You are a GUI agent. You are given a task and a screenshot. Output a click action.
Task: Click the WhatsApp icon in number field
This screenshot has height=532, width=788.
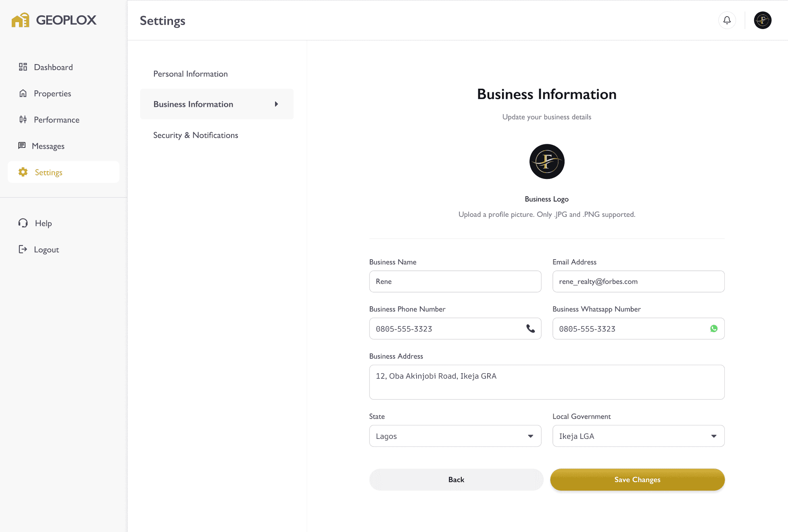pyautogui.click(x=714, y=328)
